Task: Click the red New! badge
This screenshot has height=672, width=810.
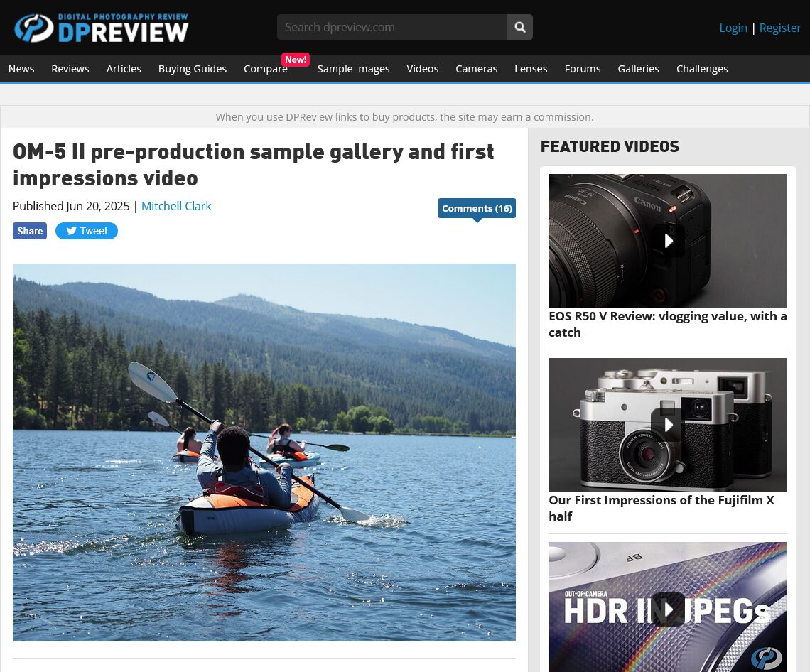Action: pos(296,60)
